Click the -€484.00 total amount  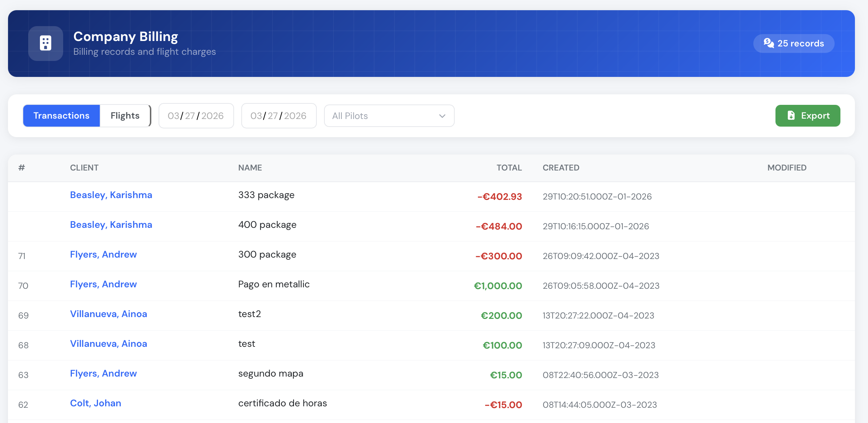tap(499, 226)
